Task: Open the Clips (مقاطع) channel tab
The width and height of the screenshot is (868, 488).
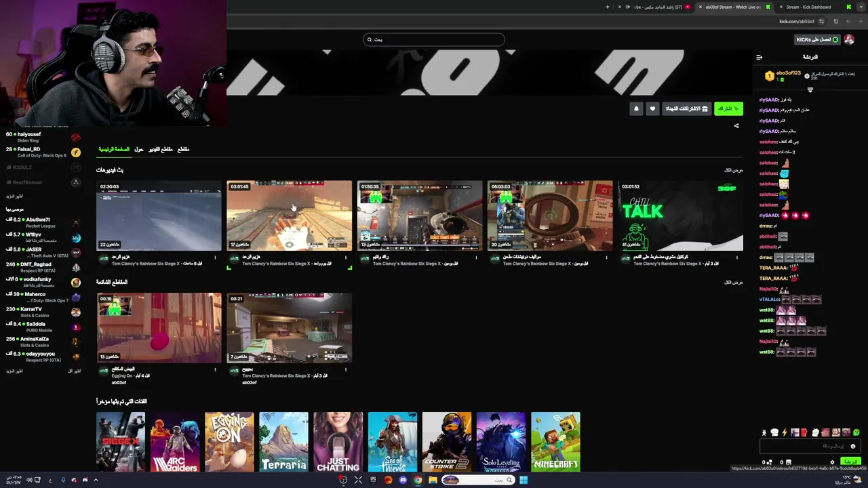Action: coord(183,149)
